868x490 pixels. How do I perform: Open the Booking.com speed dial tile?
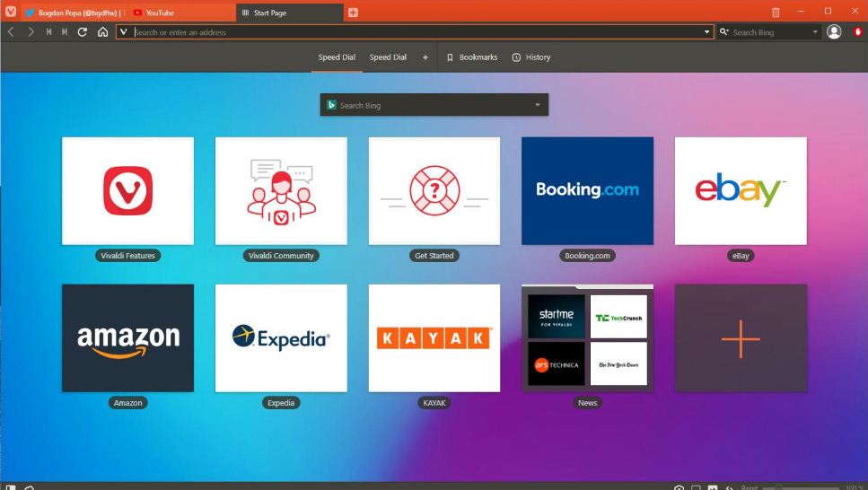[x=587, y=191]
